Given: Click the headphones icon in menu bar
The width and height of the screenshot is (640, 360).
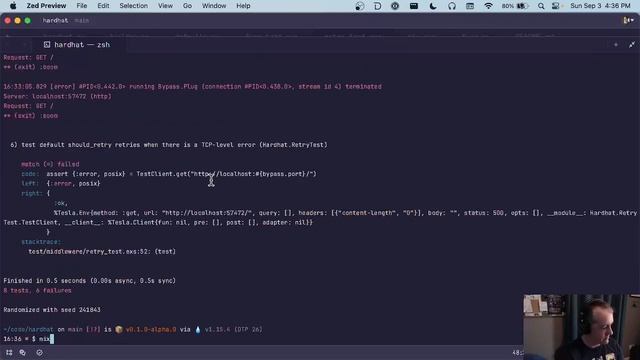Looking at the screenshot, I should click(x=451, y=6).
